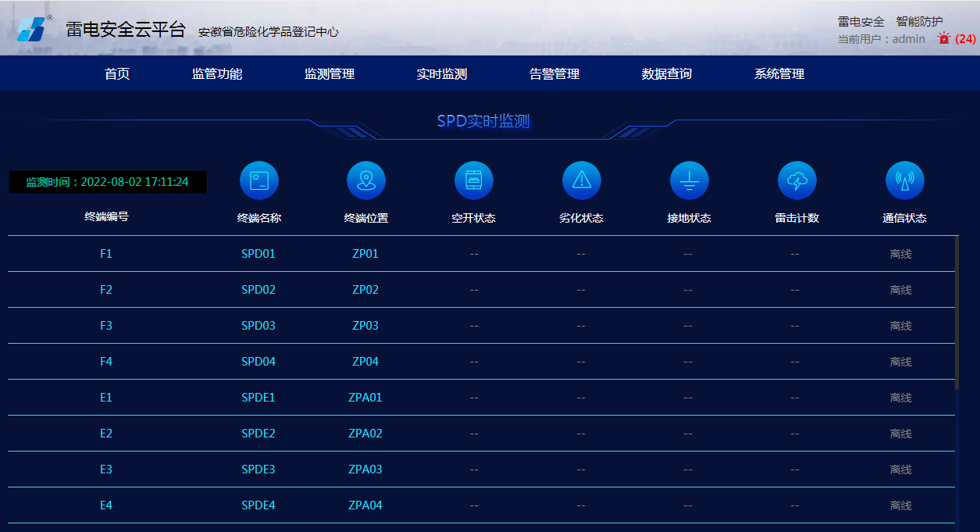
Task: Click the terminal location (终端位置) pin icon
Action: (x=365, y=180)
